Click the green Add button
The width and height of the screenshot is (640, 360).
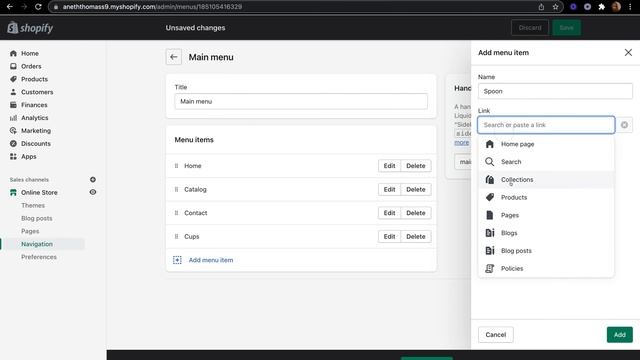coord(620,335)
